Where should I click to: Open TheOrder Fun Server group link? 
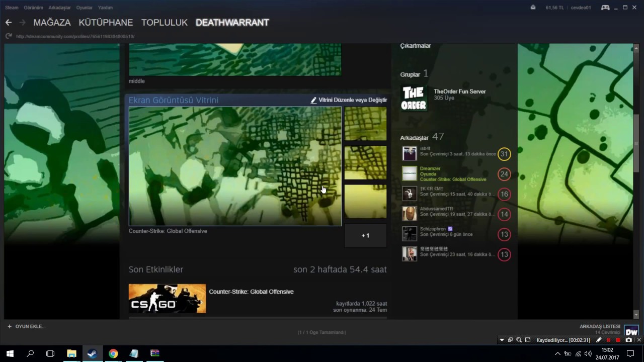click(x=460, y=92)
